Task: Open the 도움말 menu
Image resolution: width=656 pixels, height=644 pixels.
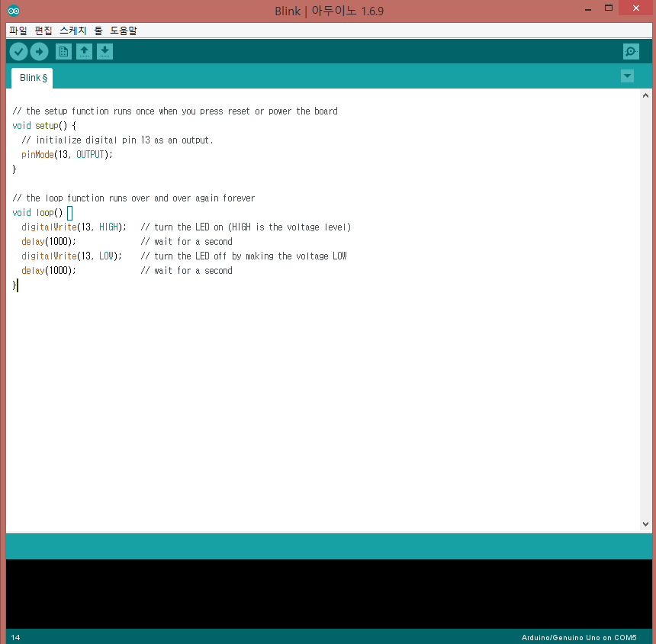Action: (x=124, y=31)
